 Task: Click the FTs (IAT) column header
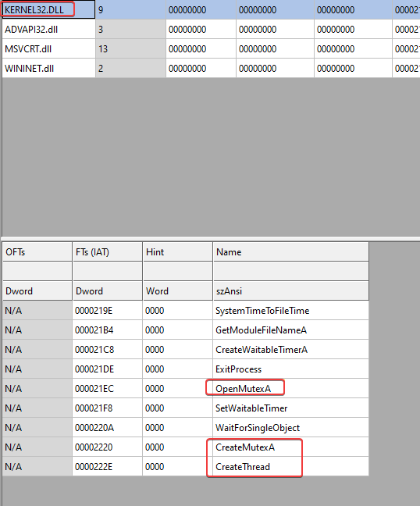(x=108, y=251)
